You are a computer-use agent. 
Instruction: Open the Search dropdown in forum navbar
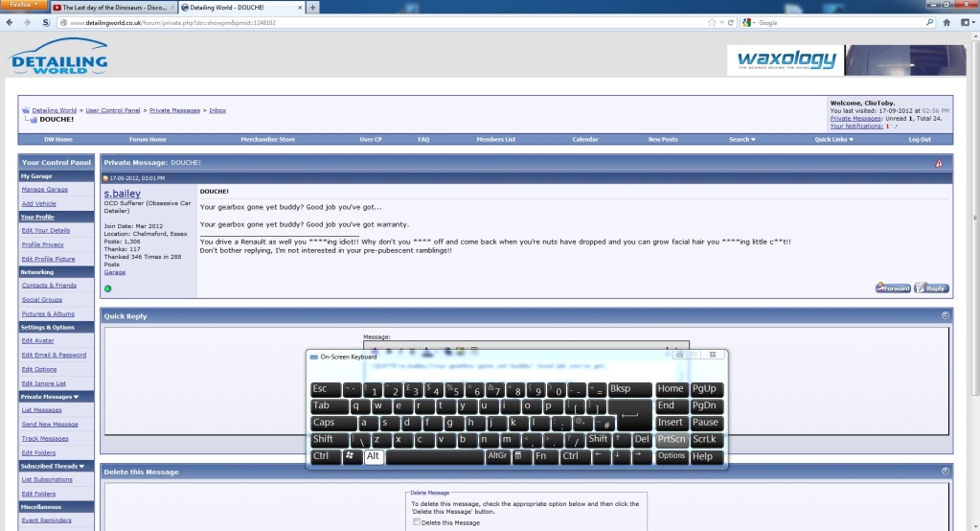pos(741,139)
